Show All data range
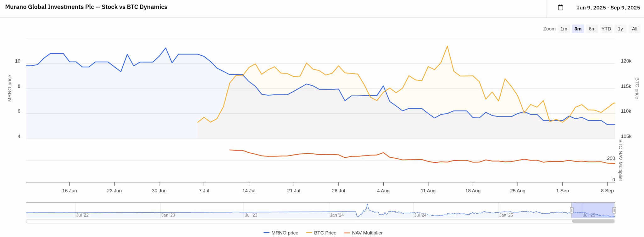The height and width of the screenshot is (237, 644). [x=635, y=29]
